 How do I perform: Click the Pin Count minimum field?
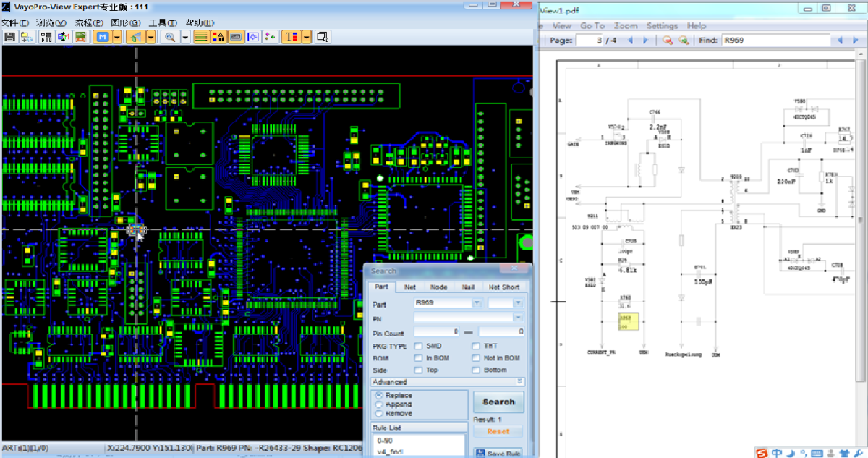[436, 331]
